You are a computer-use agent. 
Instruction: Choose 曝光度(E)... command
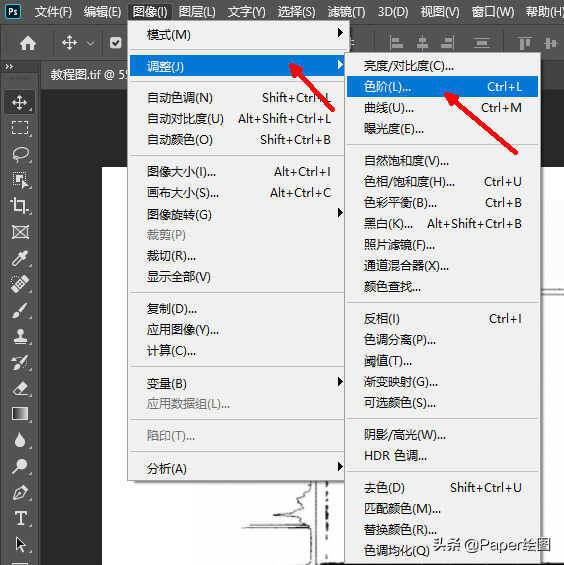click(442, 128)
